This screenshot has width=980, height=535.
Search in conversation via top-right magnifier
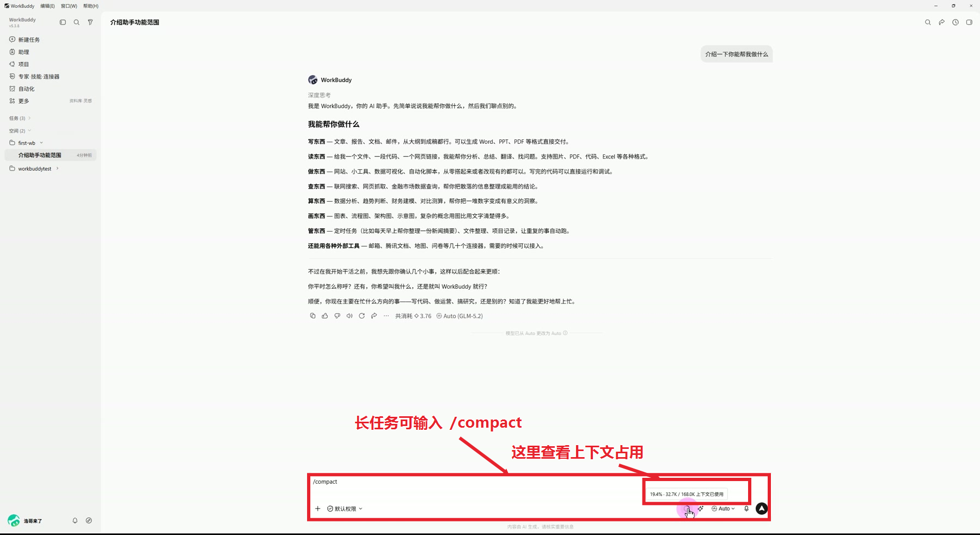pyautogui.click(x=928, y=22)
